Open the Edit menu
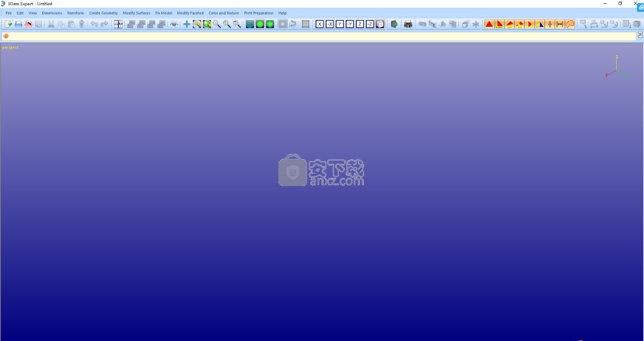The image size is (644, 341). pos(20,13)
